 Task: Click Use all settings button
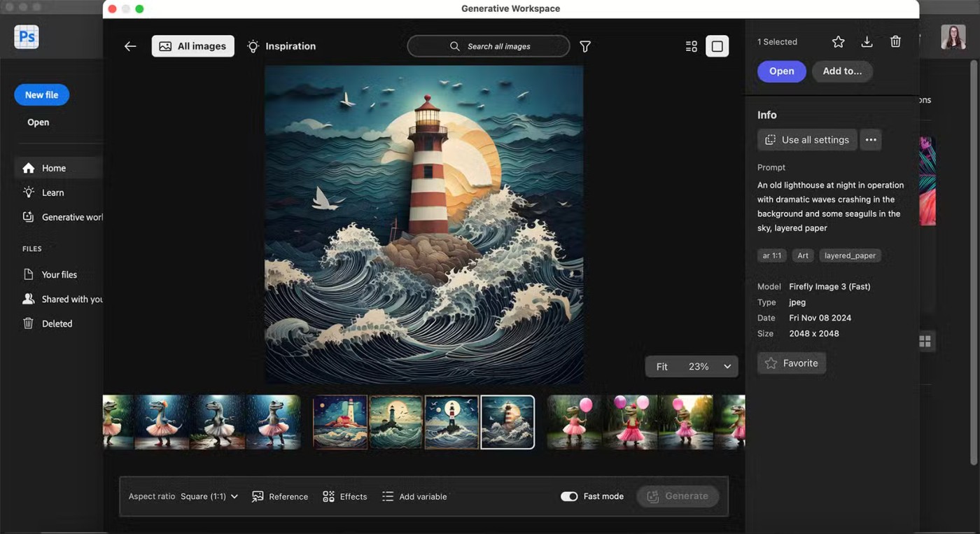[x=806, y=140]
